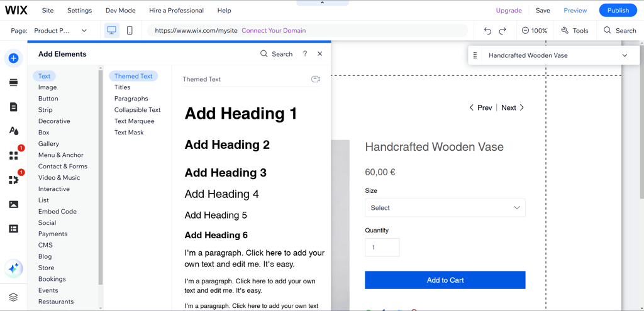Select the Gallery category
Viewport: 644px width, 311px height.
48,144
